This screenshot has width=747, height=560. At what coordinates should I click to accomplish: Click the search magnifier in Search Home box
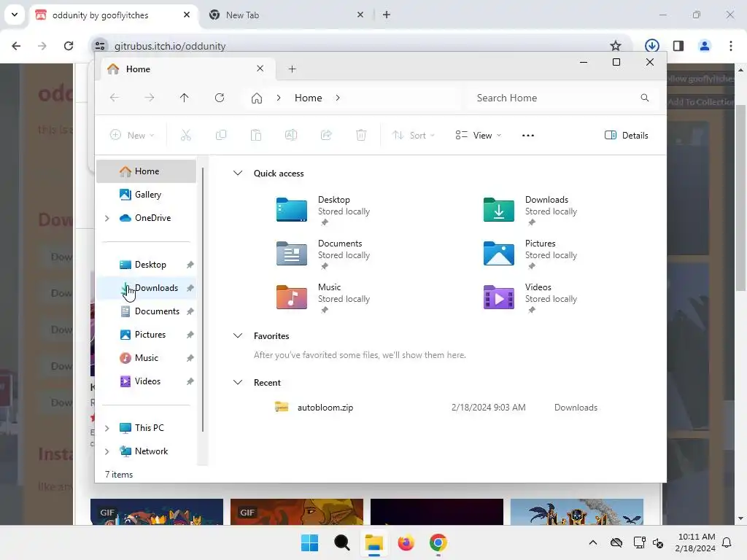645,98
